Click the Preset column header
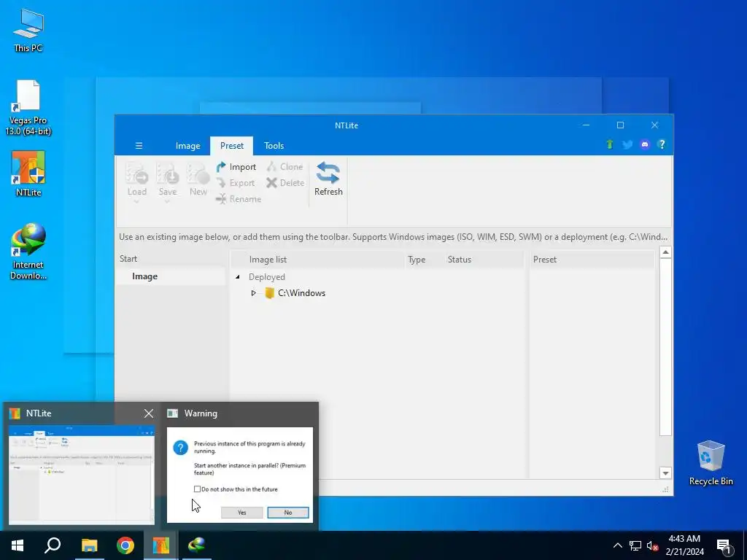The image size is (747, 560). pos(544,260)
